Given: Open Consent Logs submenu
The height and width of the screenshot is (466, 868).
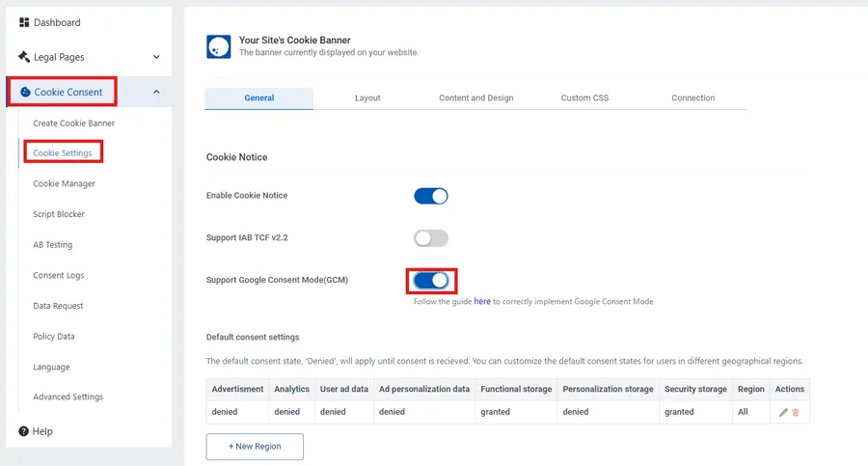Looking at the screenshot, I should tap(59, 275).
